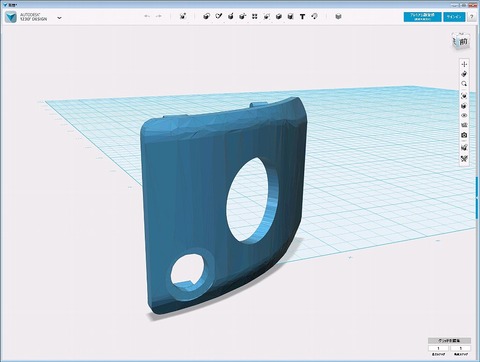The width and height of the screenshot is (480, 362).
Task: Select the Pan navigation tool
Action: click(464, 64)
